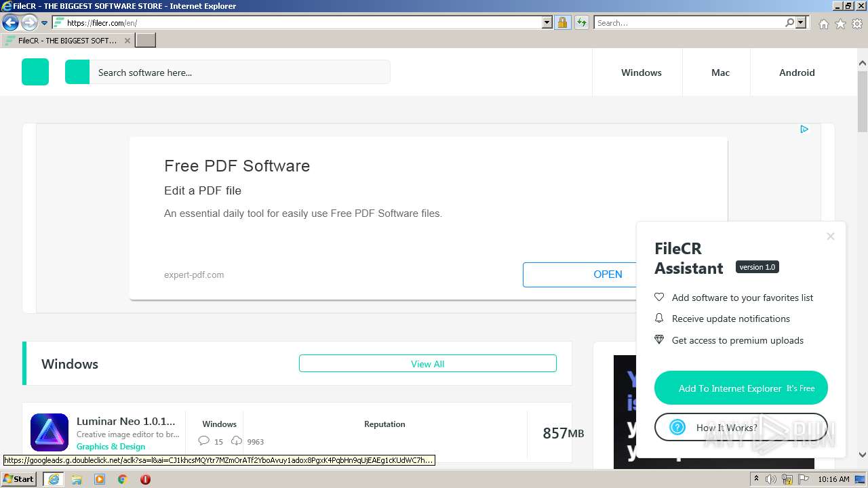
Task: Close the FileCR Assistant popup
Action: coord(831,237)
